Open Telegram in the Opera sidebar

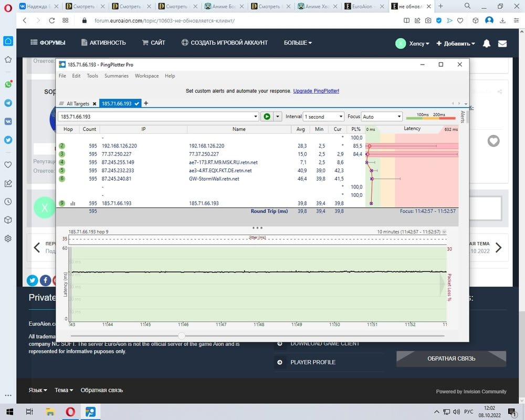[8, 103]
